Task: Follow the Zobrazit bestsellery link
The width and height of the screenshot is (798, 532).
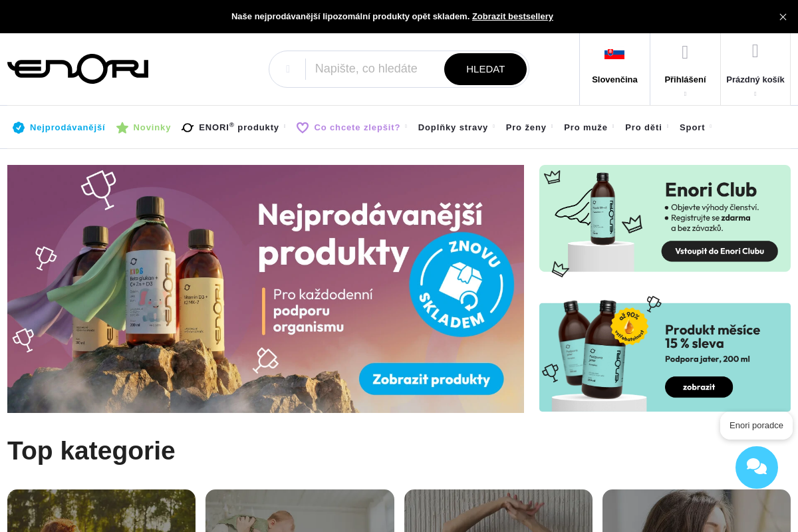Action: 513,17
